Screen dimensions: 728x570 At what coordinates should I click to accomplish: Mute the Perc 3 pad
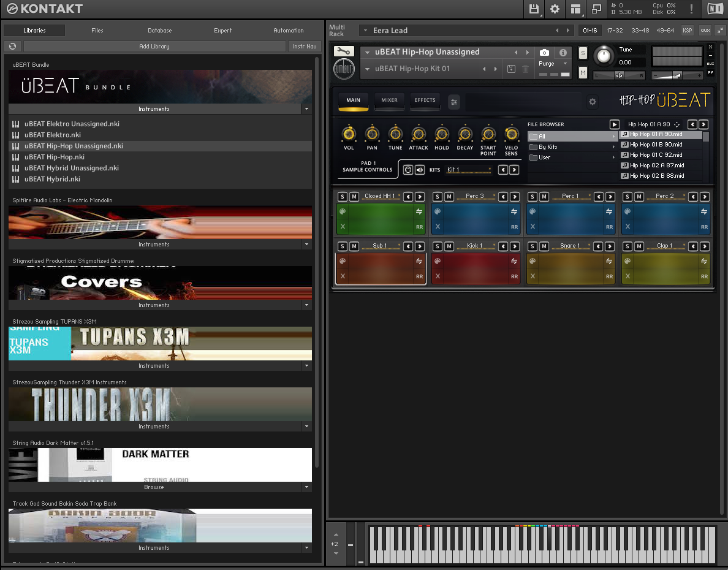pos(449,197)
